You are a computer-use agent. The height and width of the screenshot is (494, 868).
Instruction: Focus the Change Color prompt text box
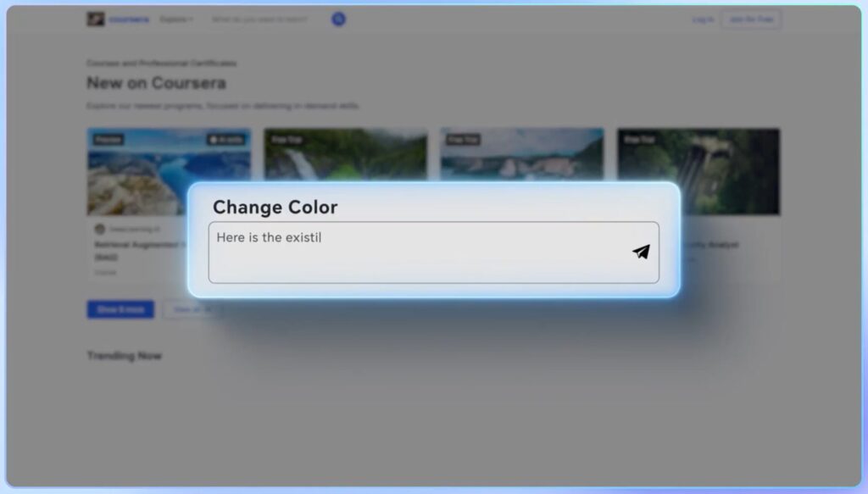click(x=415, y=253)
